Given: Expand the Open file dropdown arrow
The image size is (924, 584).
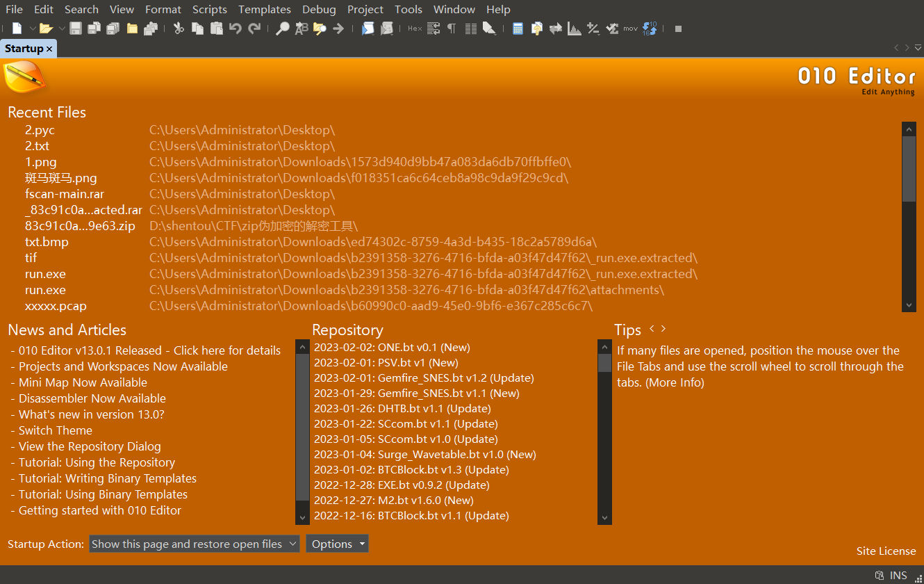Looking at the screenshot, I should [x=61, y=29].
